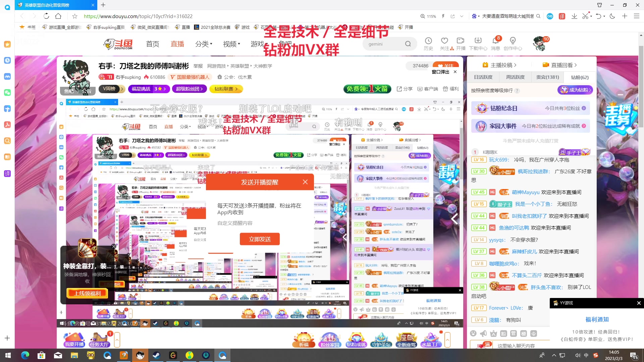Go to 直播 in Douyu navigation
Viewport: 644px width, 362px height.
click(x=177, y=44)
